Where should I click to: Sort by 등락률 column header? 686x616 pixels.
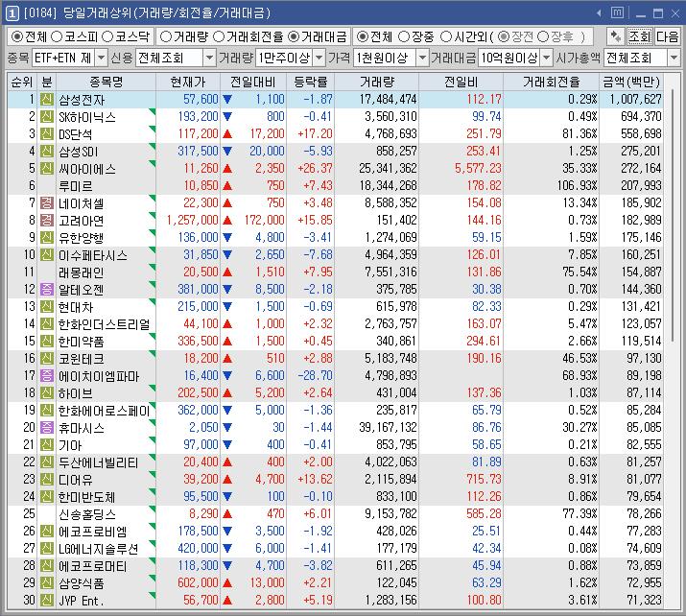(311, 82)
